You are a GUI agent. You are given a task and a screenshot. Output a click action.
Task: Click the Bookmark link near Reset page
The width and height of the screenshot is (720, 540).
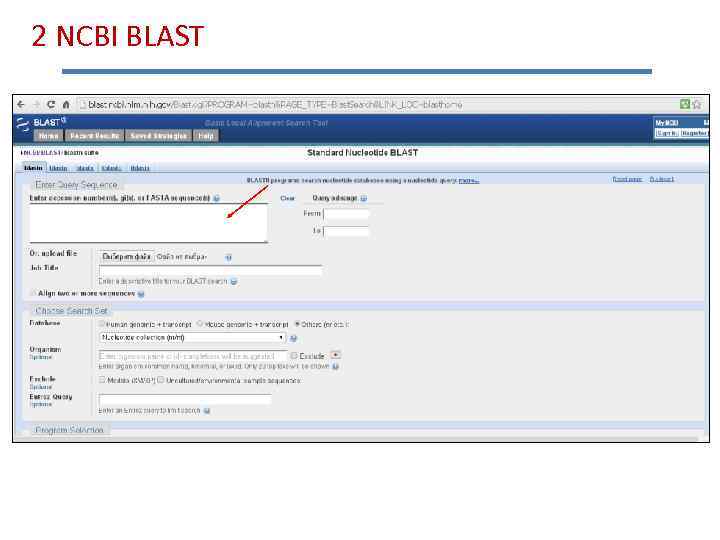(x=662, y=179)
